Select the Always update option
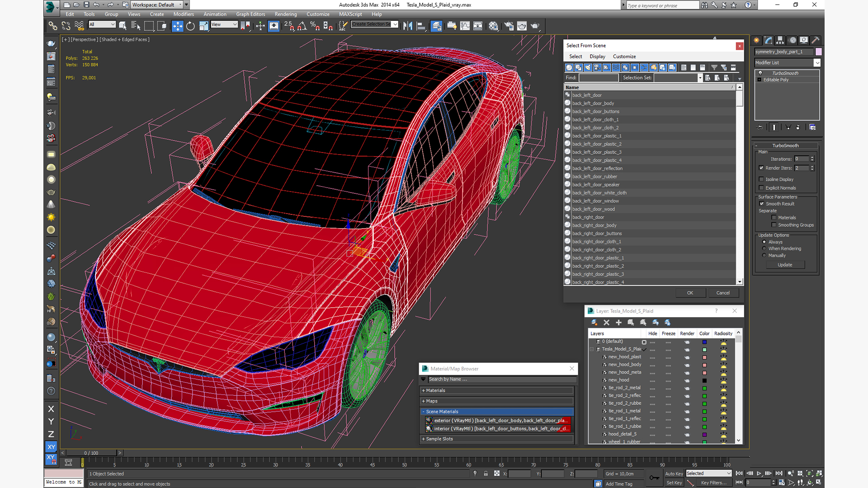 pos(764,242)
